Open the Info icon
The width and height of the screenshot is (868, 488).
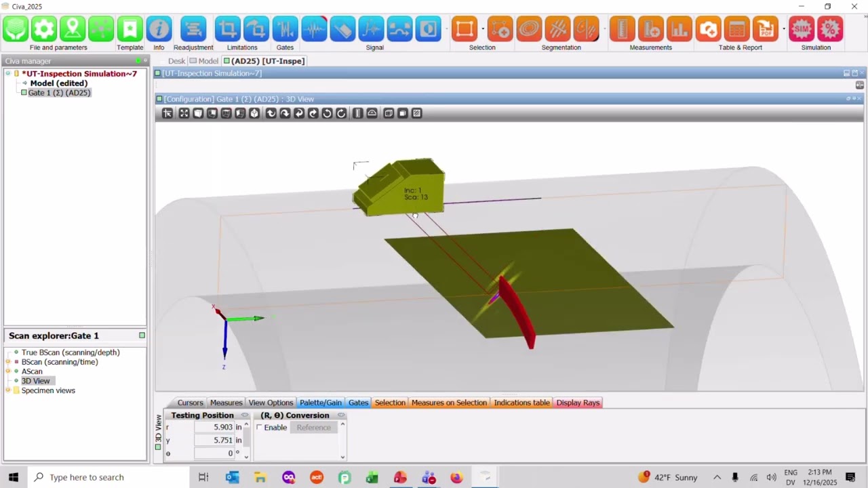159,29
